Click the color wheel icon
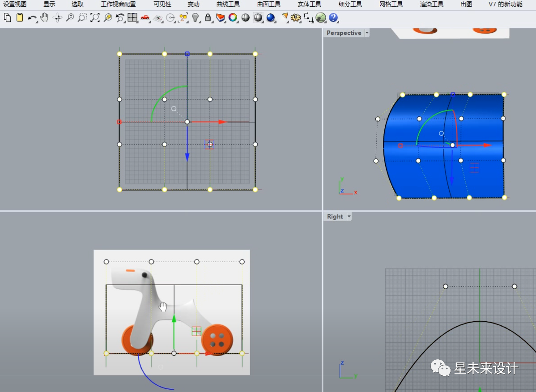This screenshot has height=392, width=536. pyautogui.click(x=233, y=18)
